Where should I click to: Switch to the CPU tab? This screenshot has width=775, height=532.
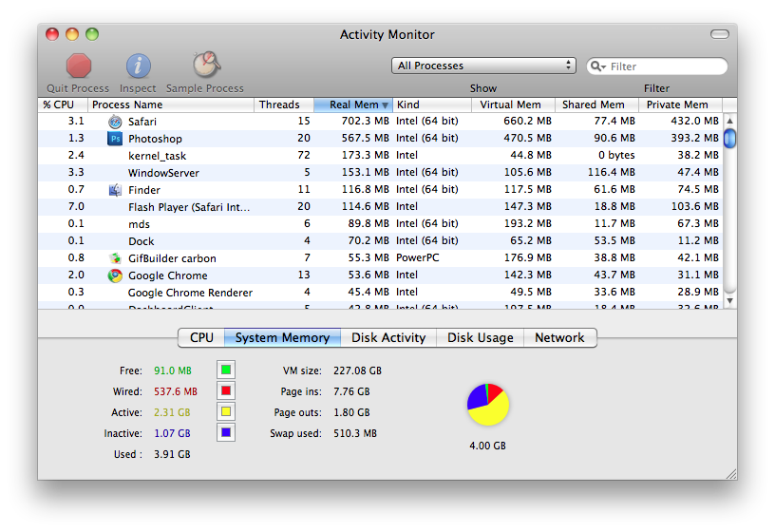[201, 337]
